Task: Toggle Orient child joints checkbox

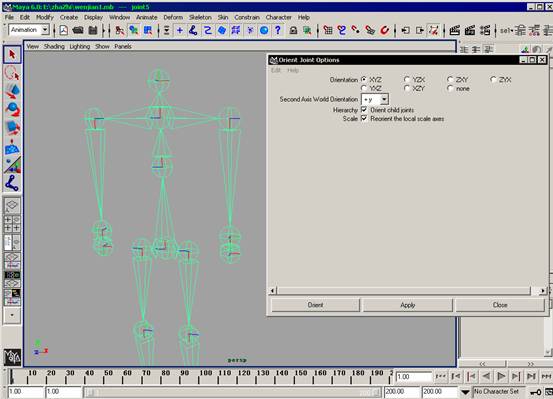Action: click(364, 110)
